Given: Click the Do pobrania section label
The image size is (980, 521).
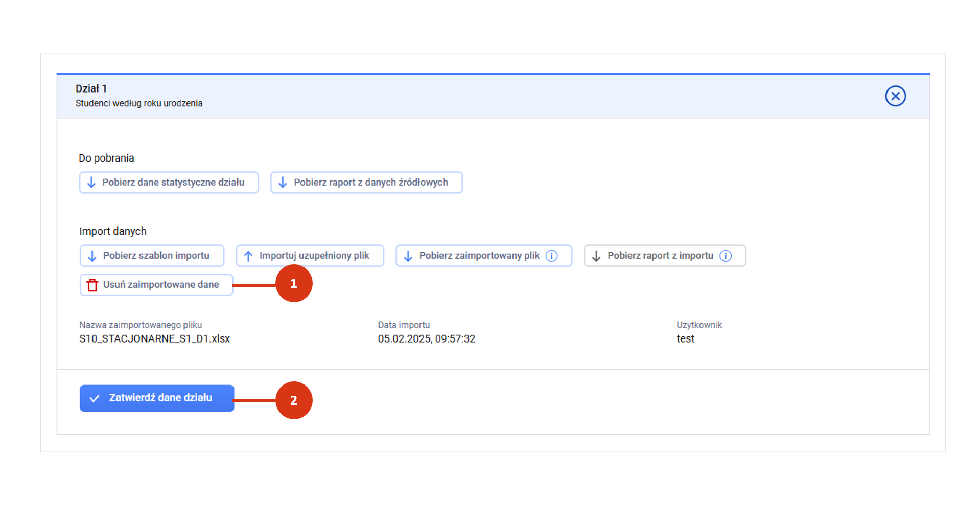Looking at the screenshot, I should (x=106, y=158).
